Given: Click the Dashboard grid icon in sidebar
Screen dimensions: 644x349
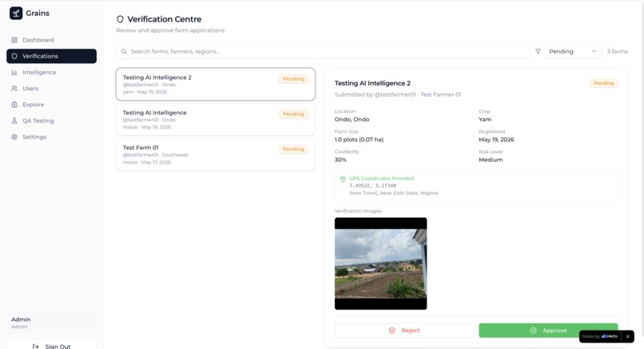Looking at the screenshot, I should (14, 40).
